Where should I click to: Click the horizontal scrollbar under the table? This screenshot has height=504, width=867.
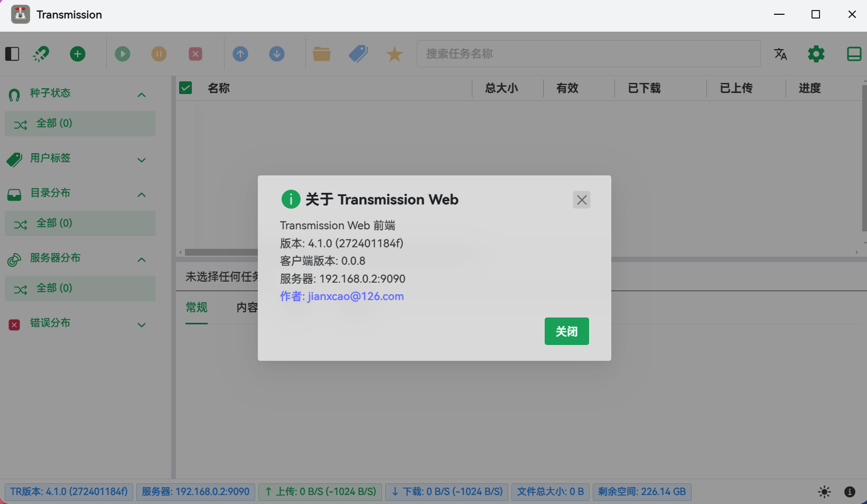pos(222,253)
